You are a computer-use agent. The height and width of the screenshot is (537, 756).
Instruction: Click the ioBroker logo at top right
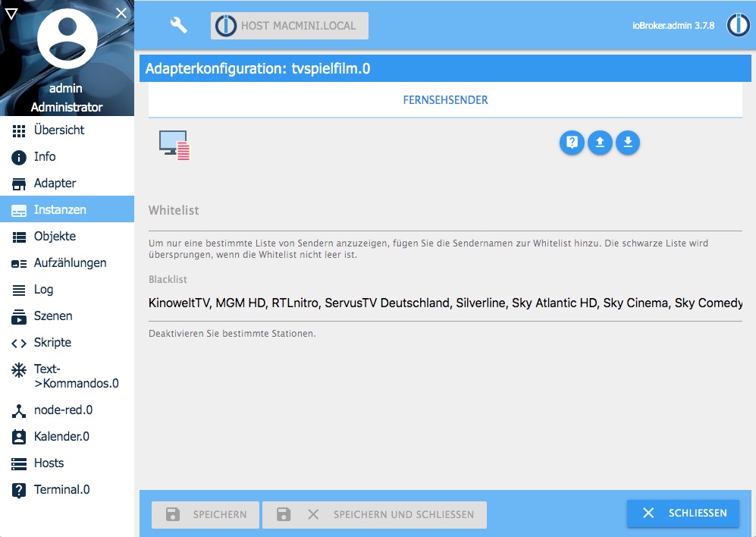[x=738, y=25]
